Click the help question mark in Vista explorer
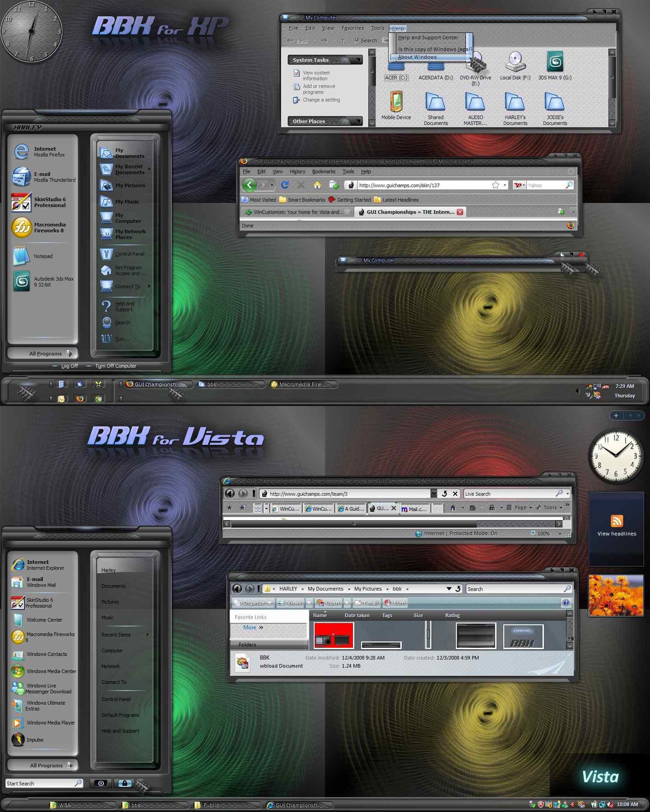650x812 pixels. tap(566, 603)
